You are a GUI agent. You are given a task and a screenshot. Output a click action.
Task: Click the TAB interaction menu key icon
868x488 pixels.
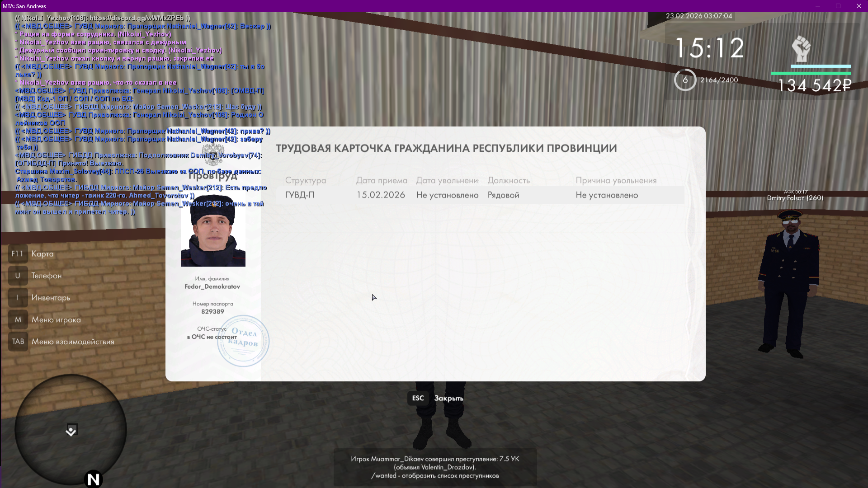coord(18,342)
